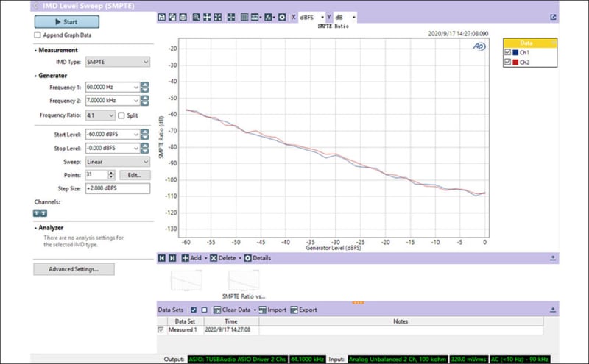Screen dimensions: 589x364
Task: Open the Frequency 1 dropdown
Action: (x=136, y=87)
